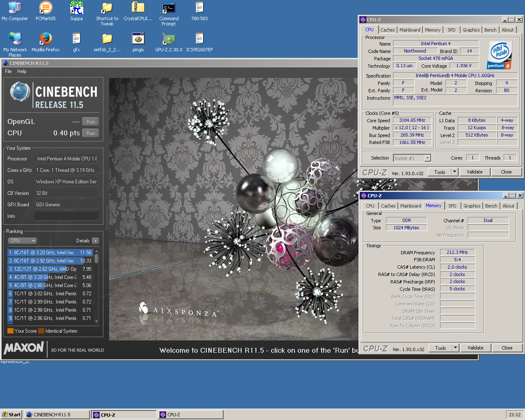Click the Info input field
Viewport: 525px width, 420px height.
pos(66,216)
